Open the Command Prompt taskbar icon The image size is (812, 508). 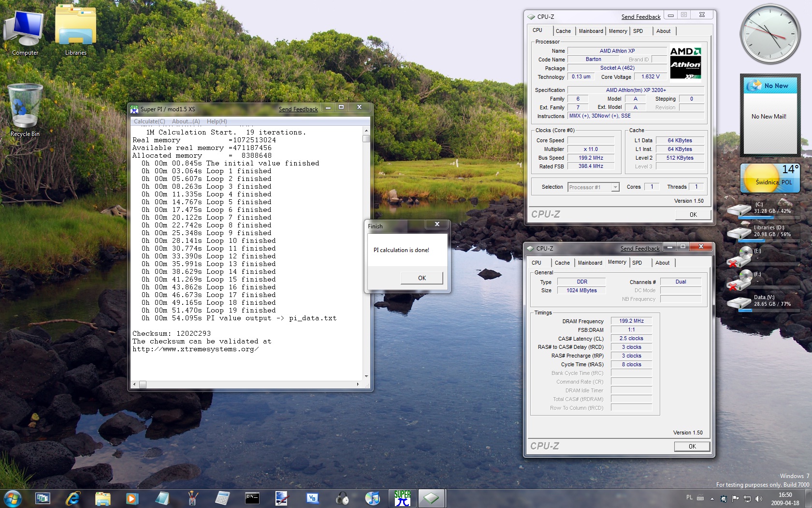tap(252, 498)
